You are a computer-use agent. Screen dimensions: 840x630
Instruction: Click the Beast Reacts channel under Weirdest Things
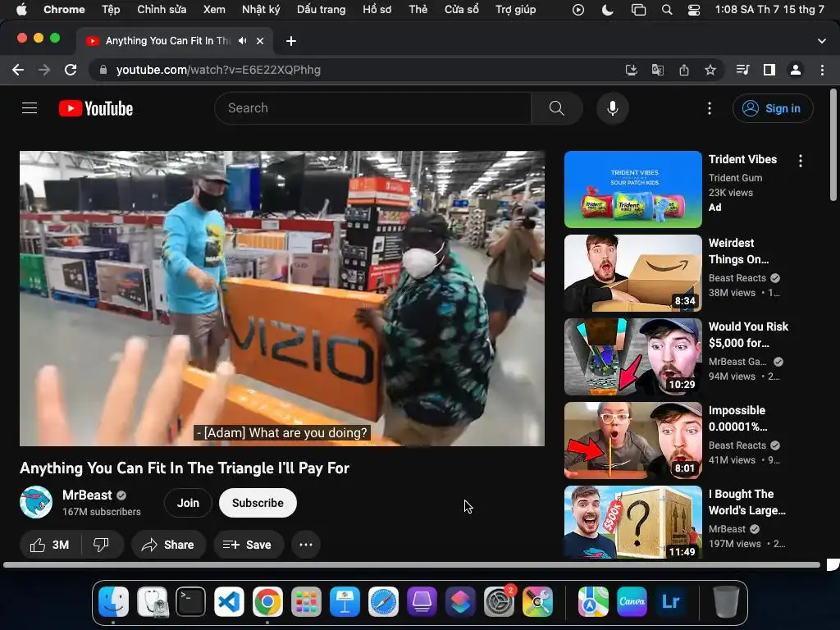737,278
